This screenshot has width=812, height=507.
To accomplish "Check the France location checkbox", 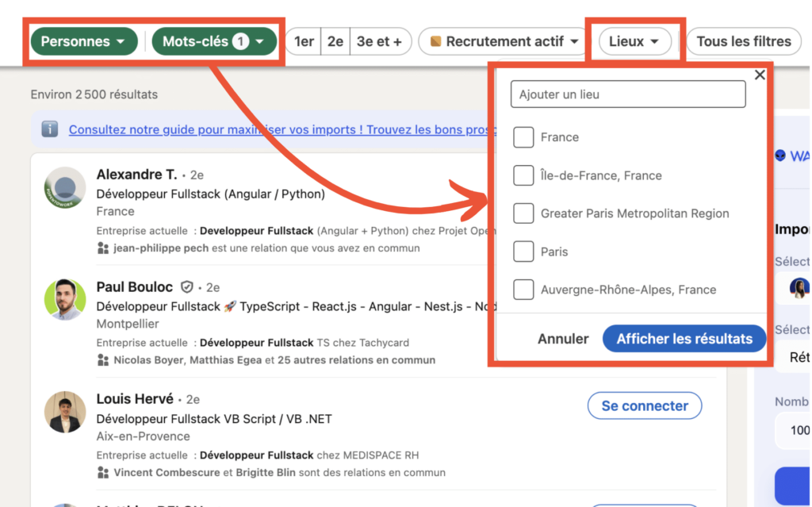I will coord(523,137).
